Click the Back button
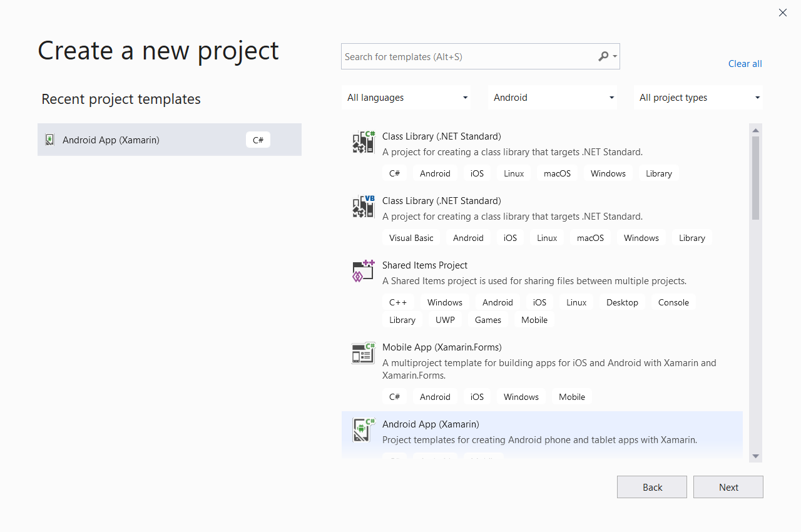 click(652, 487)
